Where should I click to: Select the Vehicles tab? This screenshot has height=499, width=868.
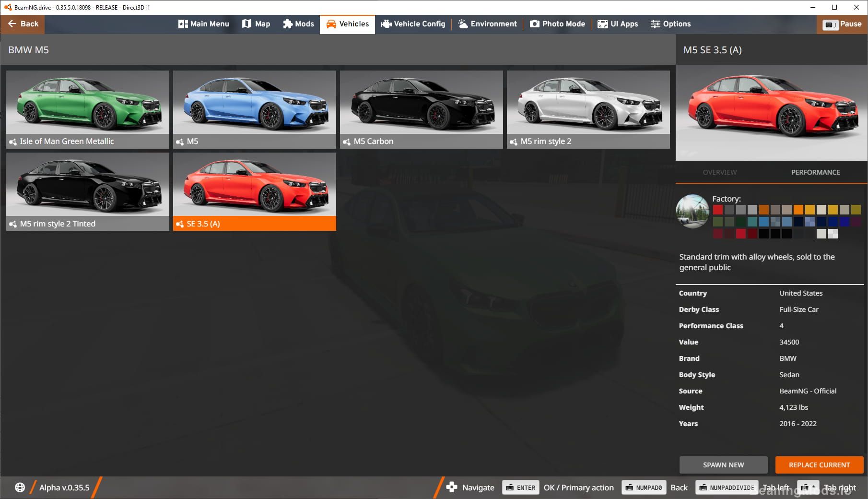[348, 24]
